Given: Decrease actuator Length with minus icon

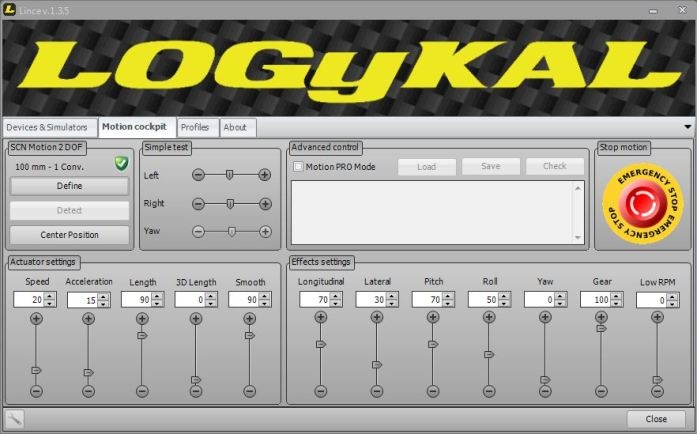Looking at the screenshot, I should tap(142, 391).
